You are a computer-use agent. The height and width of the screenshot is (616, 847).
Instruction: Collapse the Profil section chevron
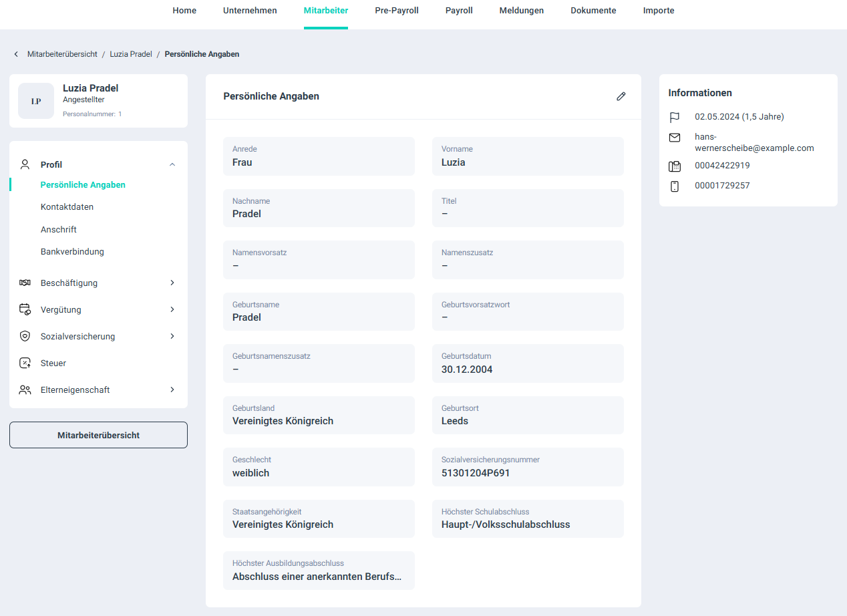coord(172,164)
